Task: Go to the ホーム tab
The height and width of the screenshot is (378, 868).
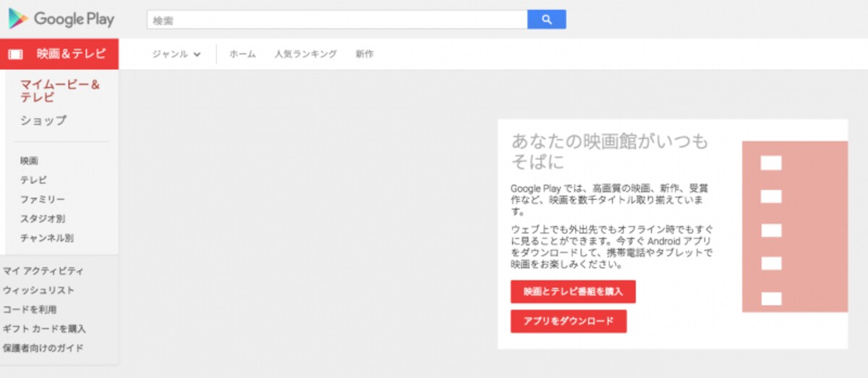Action: click(x=242, y=54)
